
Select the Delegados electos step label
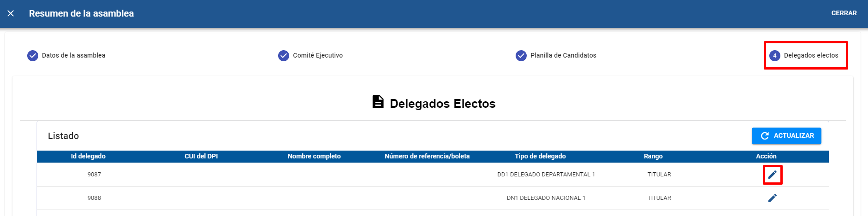coord(811,55)
